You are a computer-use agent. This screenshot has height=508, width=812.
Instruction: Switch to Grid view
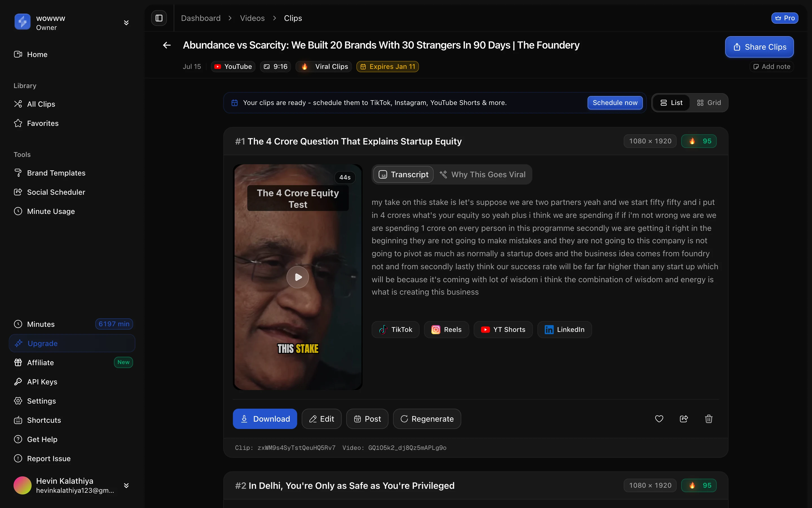point(709,103)
